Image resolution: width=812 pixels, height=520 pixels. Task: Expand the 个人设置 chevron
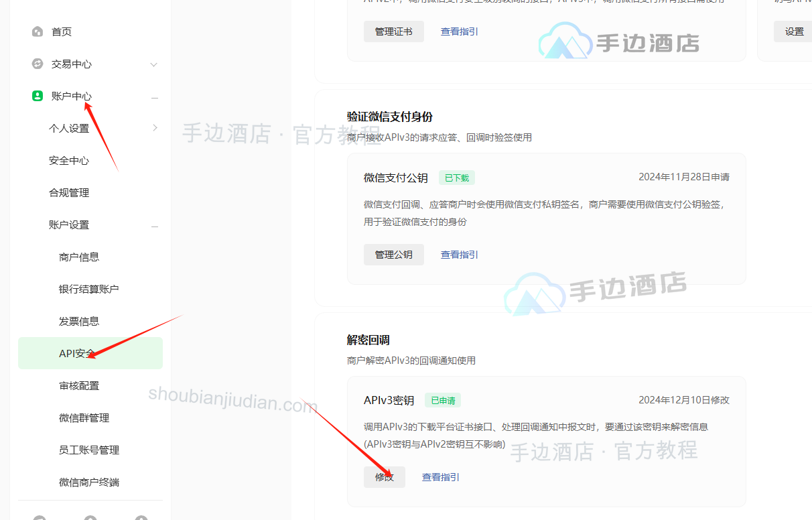pos(155,127)
